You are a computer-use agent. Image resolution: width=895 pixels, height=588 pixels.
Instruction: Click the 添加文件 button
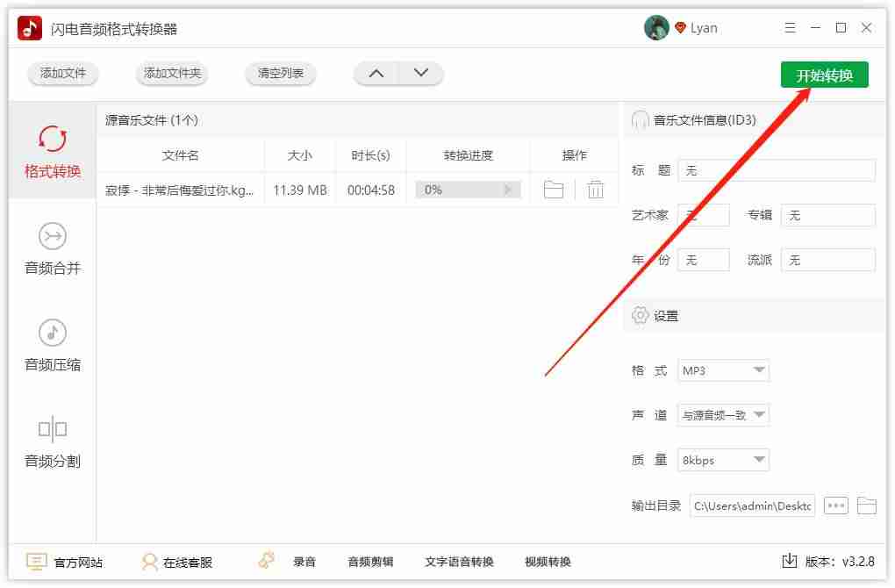click(x=63, y=73)
